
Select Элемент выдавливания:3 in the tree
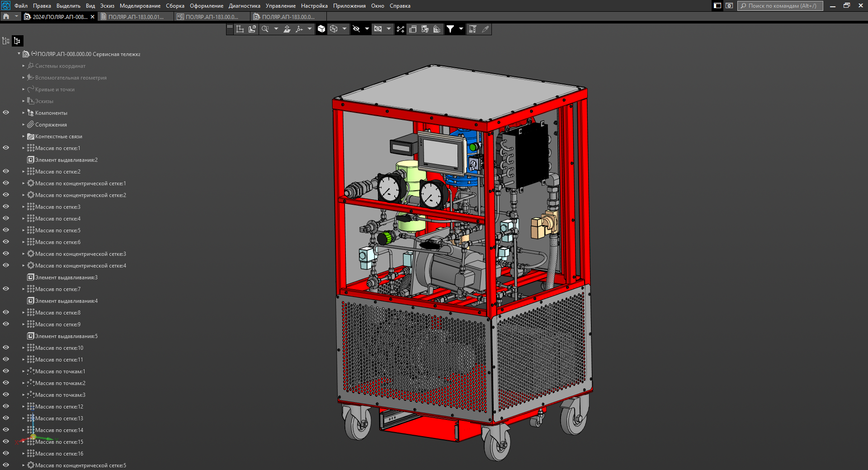pos(66,277)
